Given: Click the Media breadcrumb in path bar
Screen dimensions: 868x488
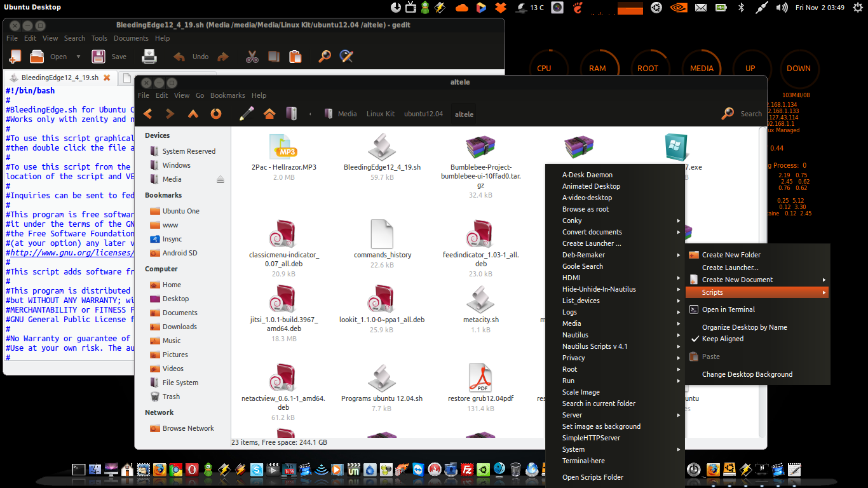Looking at the screenshot, I should click(341, 114).
